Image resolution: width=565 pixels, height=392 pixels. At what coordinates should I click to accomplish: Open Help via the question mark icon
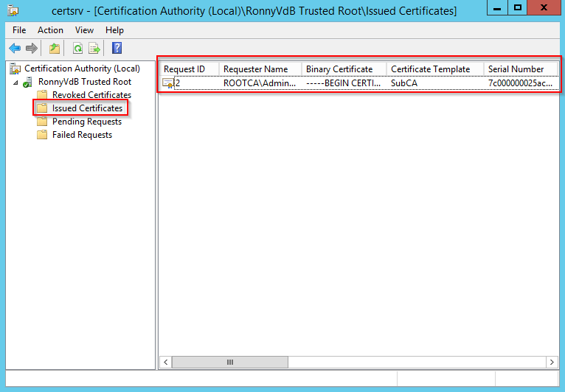[x=117, y=49]
